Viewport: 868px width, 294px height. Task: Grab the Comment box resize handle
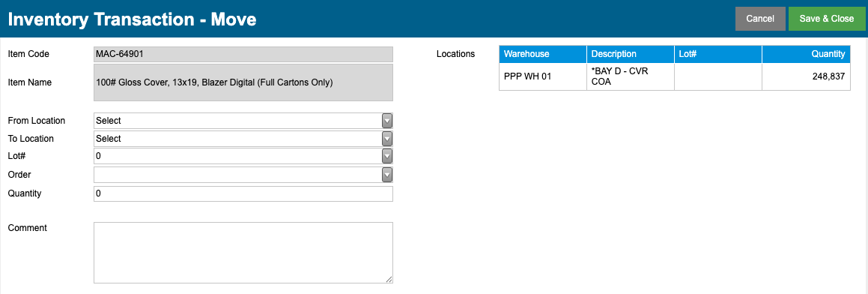(x=389, y=280)
